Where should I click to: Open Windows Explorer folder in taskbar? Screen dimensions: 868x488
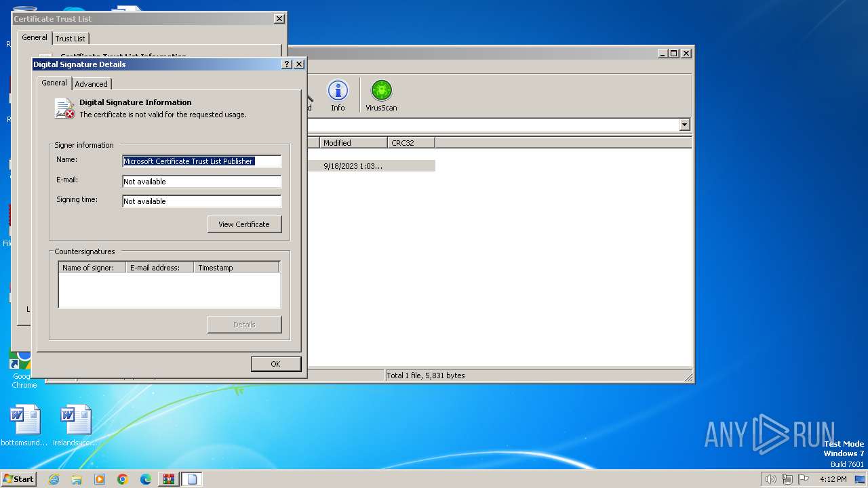click(77, 479)
